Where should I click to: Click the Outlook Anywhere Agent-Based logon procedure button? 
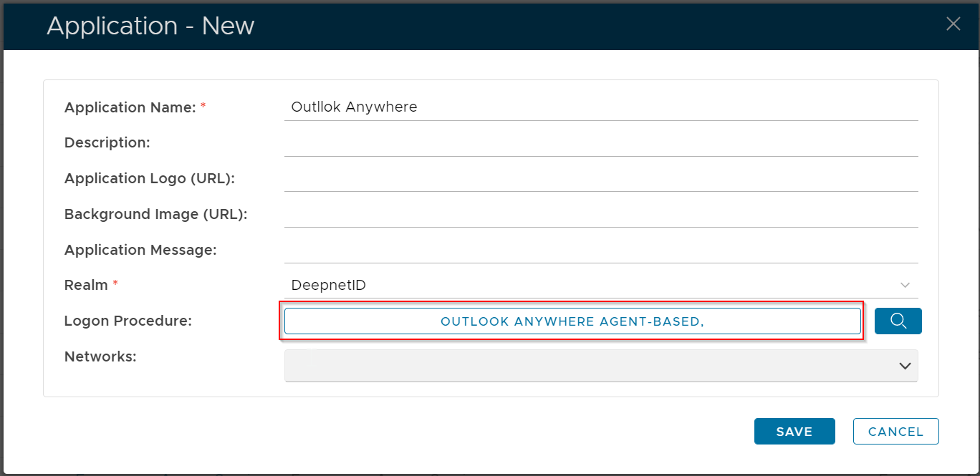(x=572, y=321)
